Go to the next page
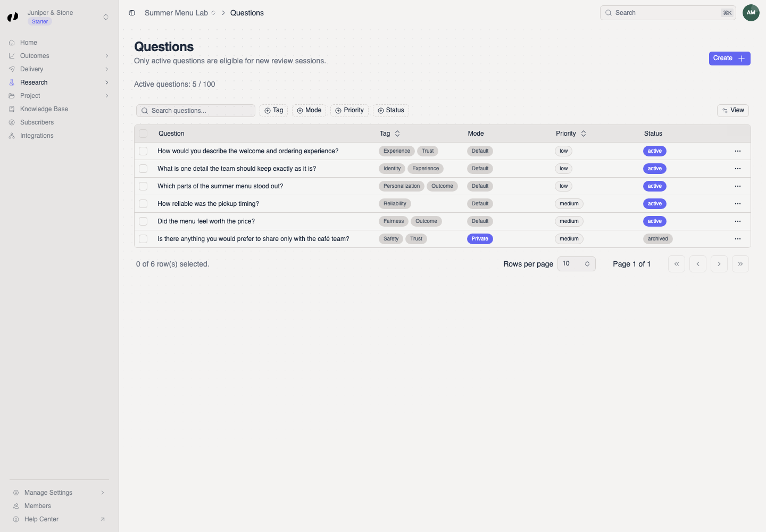766x532 pixels. tap(719, 264)
